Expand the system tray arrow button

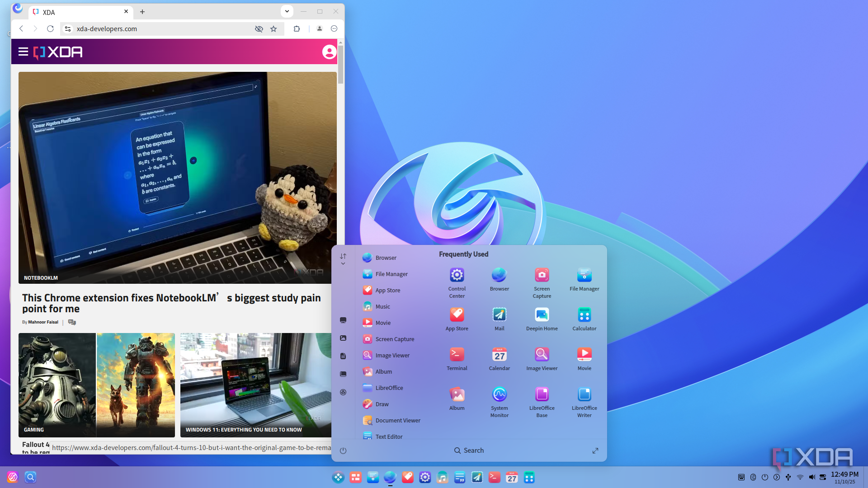coord(776,477)
